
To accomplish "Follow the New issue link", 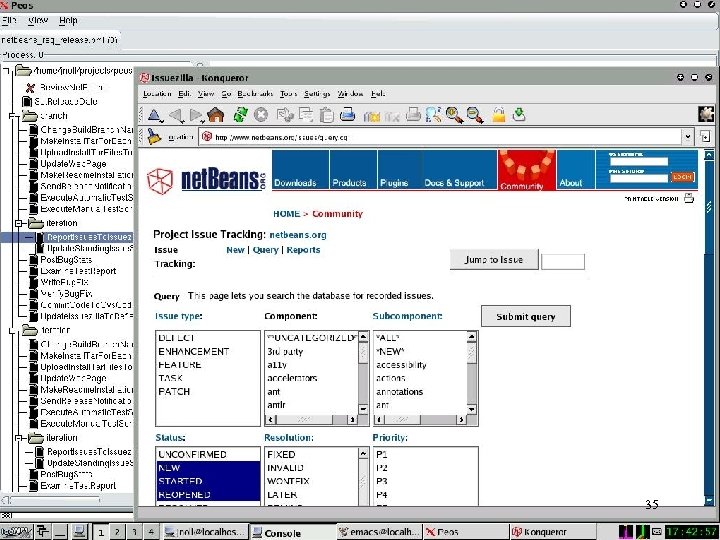I will (x=235, y=250).
